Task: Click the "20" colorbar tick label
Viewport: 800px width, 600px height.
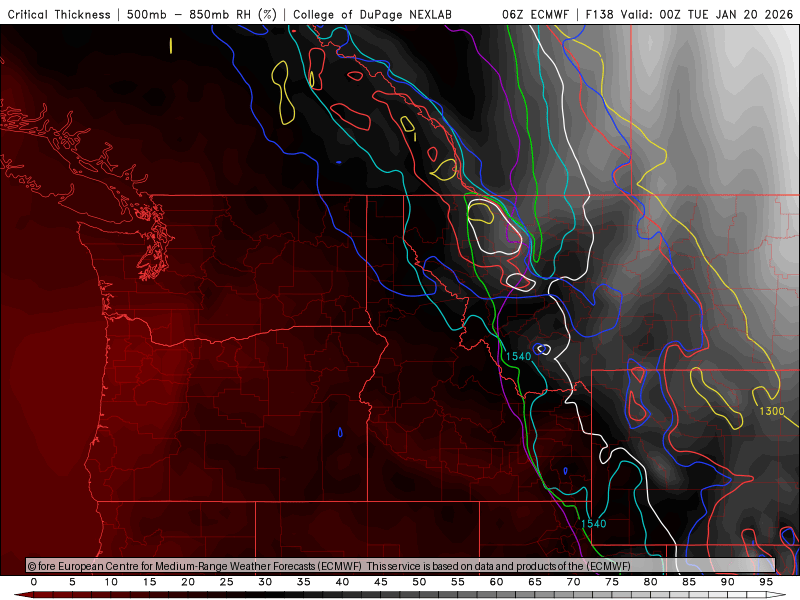Action: pyautogui.click(x=188, y=582)
